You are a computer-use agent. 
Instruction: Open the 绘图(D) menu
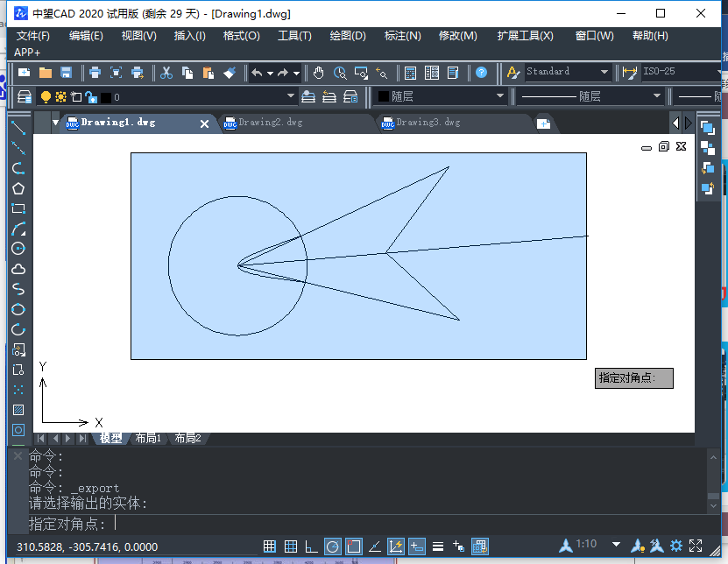[x=347, y=36]
